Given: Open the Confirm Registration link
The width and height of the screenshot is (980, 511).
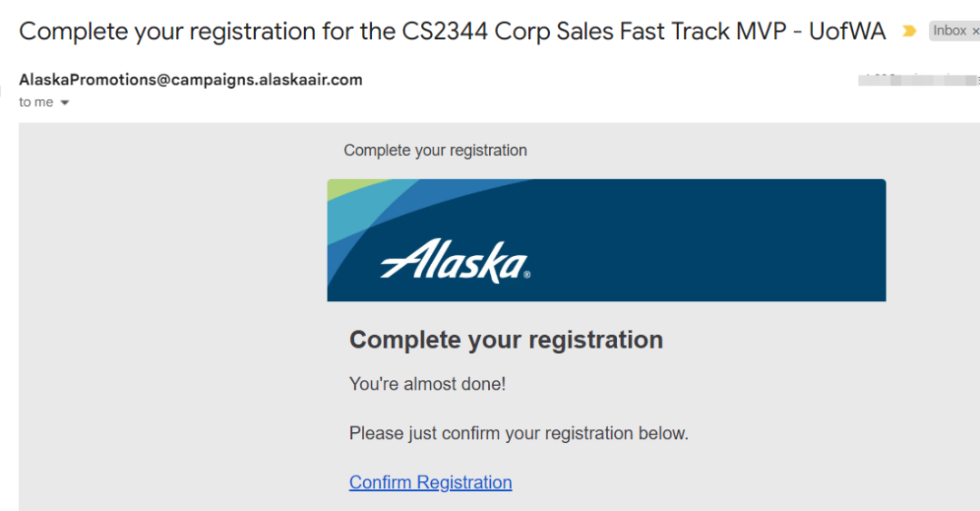Looking at the screenshot, I should (x=431, y=482).
